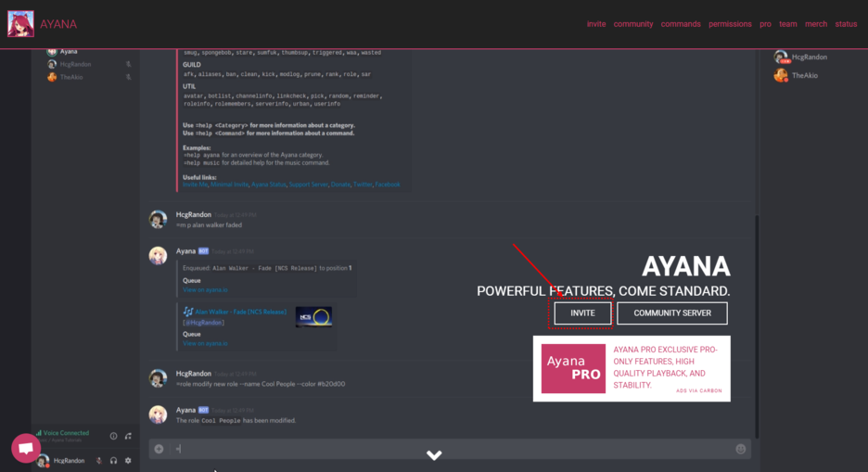Screen dimensions: 868x472
Task: Open the status nav link
Action: click(x=846, y=24)
